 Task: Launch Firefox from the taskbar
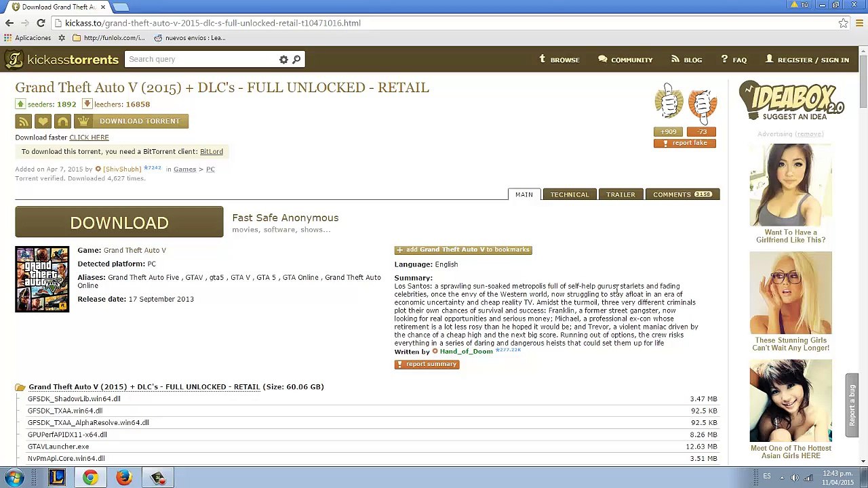click(x=123, y=478)
